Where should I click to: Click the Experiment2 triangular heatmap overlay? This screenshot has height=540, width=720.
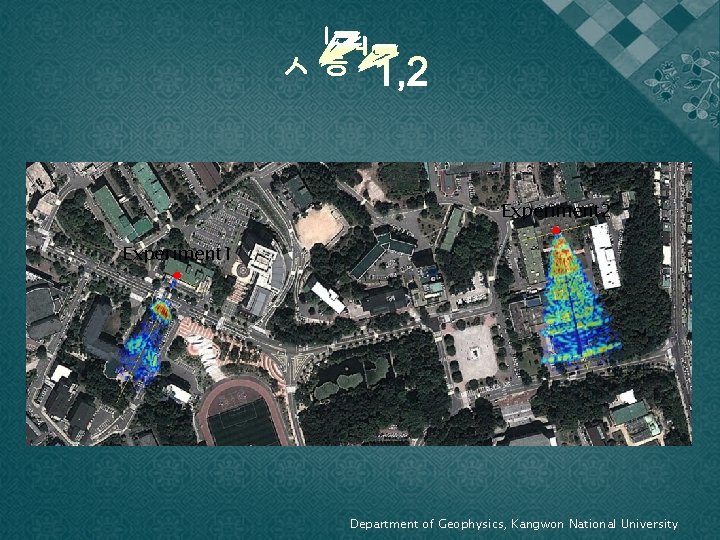click(579, 299)
